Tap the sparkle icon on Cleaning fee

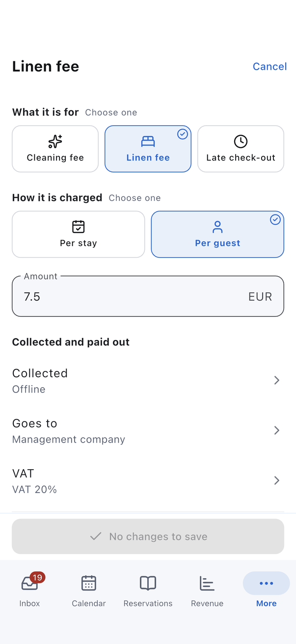[x=55, y=141]
